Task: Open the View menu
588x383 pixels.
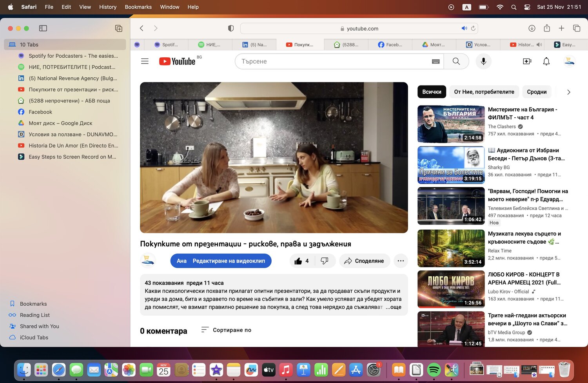Action: tap(85, 7)
